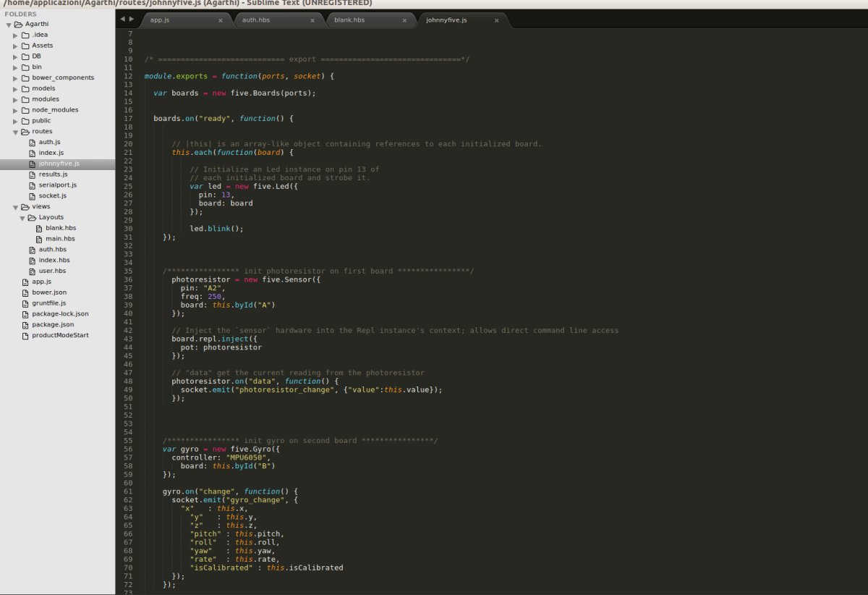This screenshot has width=868, height=595.
Task: Click the "isCalibrated" key text
Action: coord(221,567)
